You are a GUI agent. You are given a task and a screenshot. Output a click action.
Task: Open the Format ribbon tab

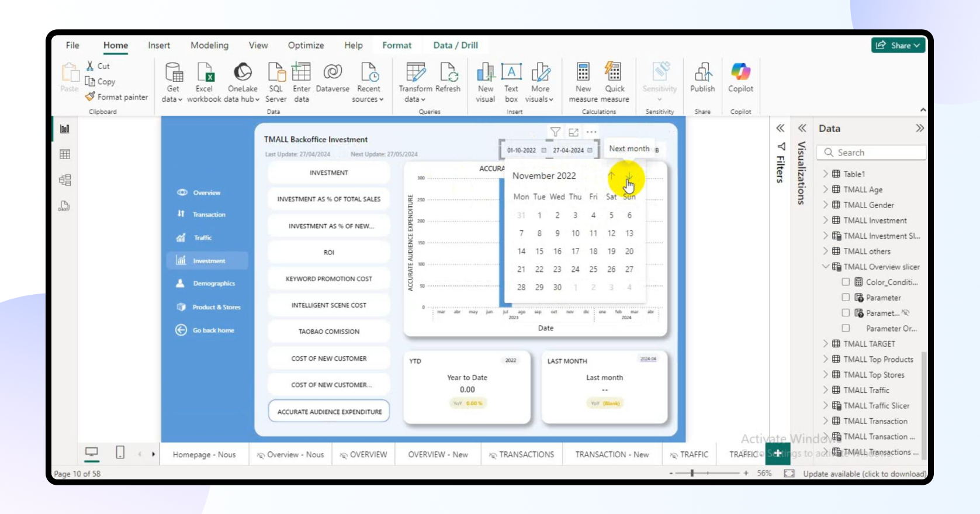(x=397, y=45)
